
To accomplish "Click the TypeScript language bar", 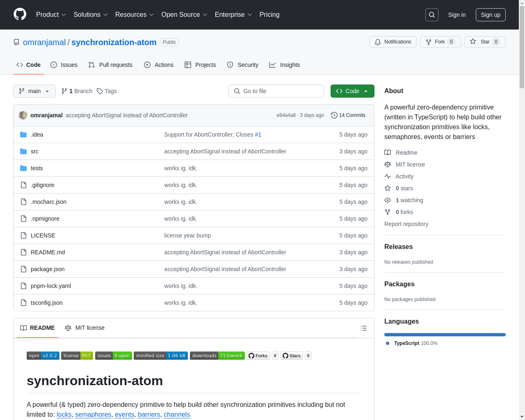I will pyautogui.click(x=445, y=335).
